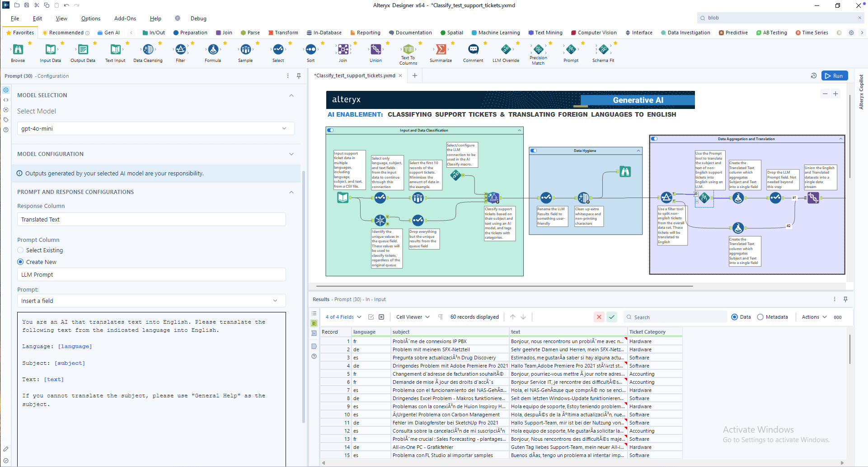Viewport: 868px width, 467px height.
Task: Open the Actions menu in Results
Action: click(x=814, y=317)
